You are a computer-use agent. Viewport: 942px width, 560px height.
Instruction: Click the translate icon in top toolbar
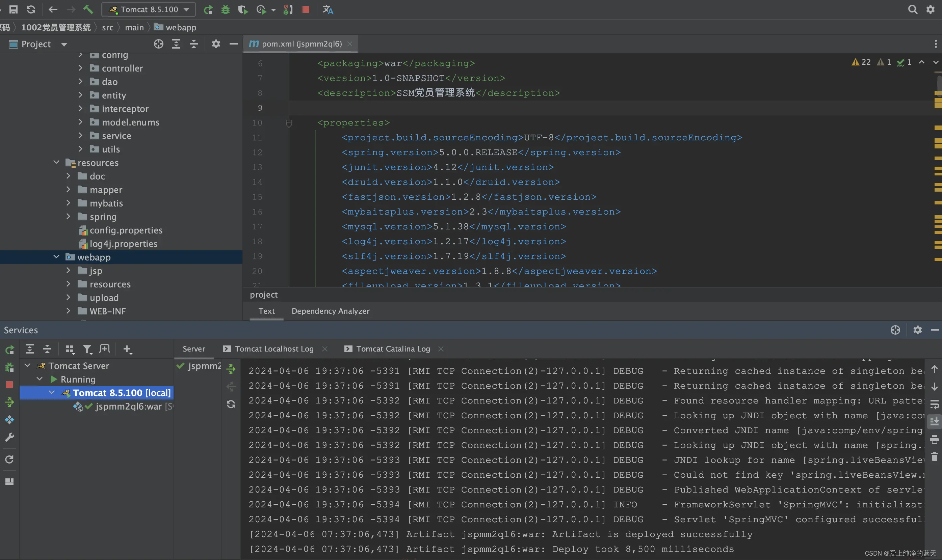tap(328, 10)
